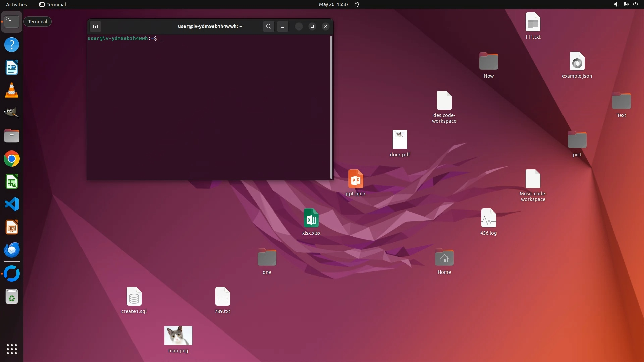644x362 pixels.
Task: Select the Home folder on desktop
Action: tap(444, 258)
